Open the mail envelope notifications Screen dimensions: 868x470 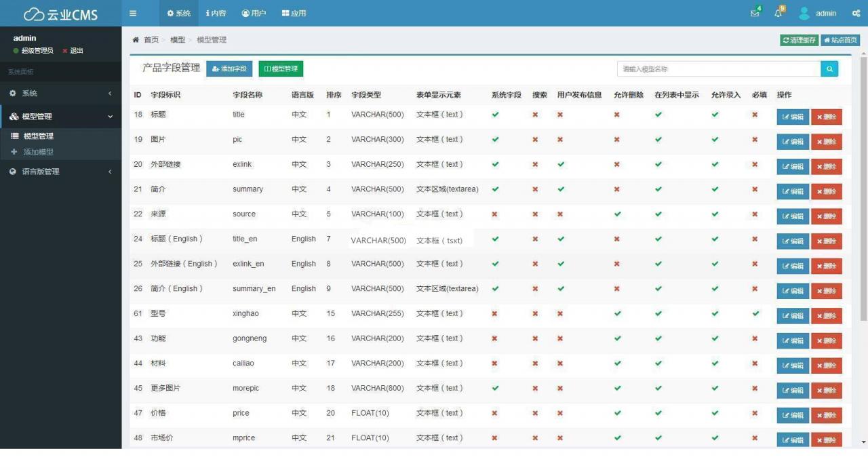[755, 14]
